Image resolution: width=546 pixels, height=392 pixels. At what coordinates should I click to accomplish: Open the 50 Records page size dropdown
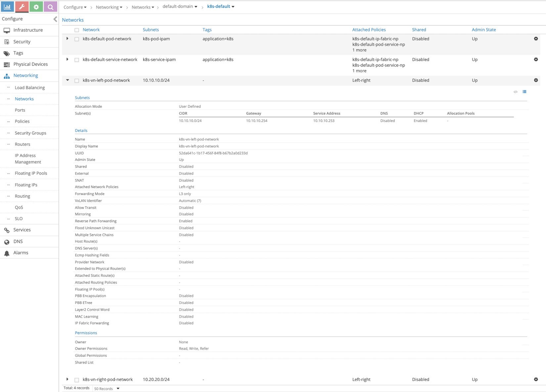(107, 388)
